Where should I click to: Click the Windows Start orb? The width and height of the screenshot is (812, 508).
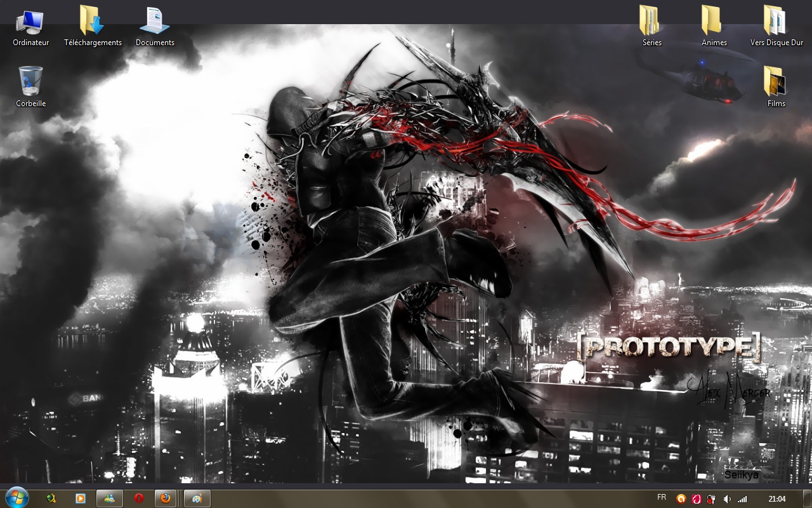pos(16,498)
